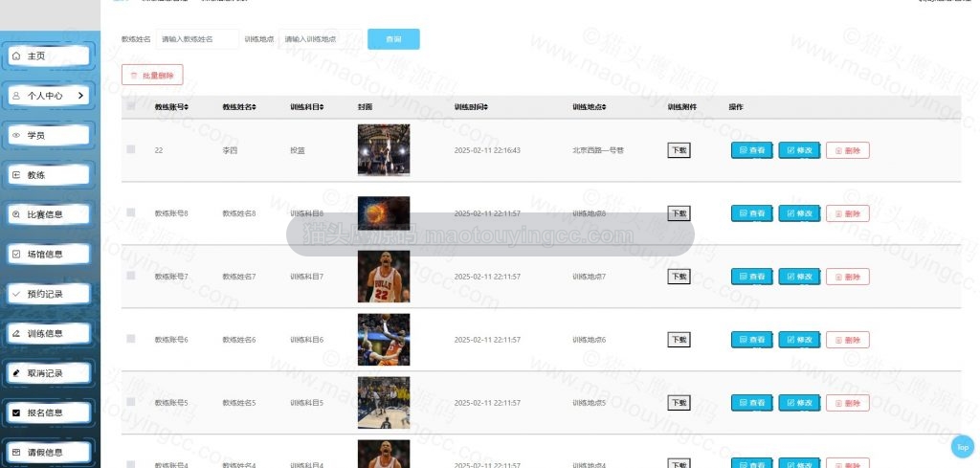The height and width of the screenshot is (468, 980).
Task: Click the magnifier icon beside 比赛信息
Action: [x=16, y=214]
